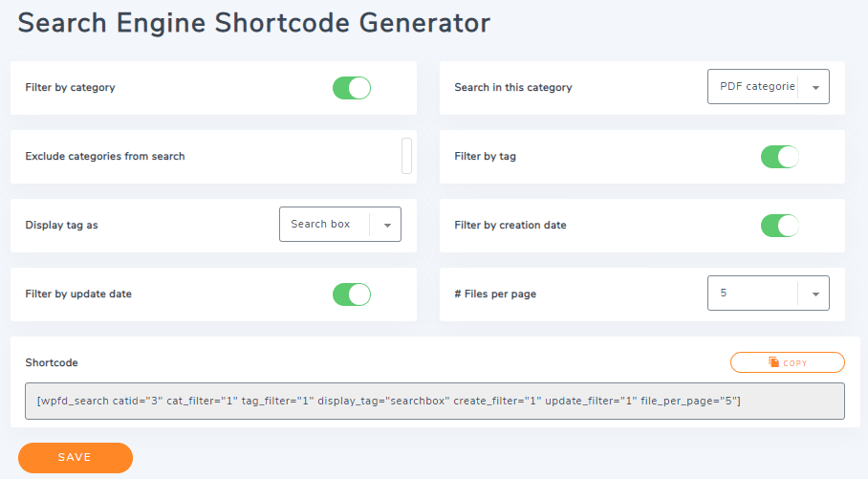
Task: Open the Display tag as Search box dropdown
Action: pos(325,225)
